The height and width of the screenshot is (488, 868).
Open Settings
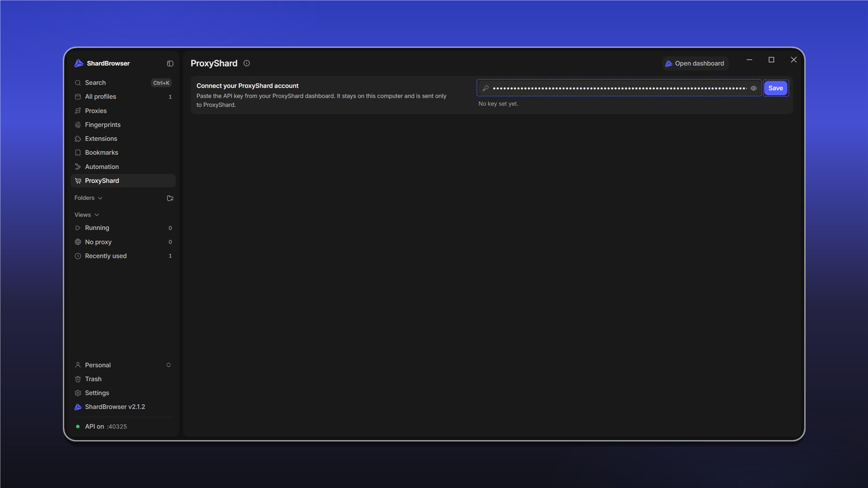(x=123, y=393)
